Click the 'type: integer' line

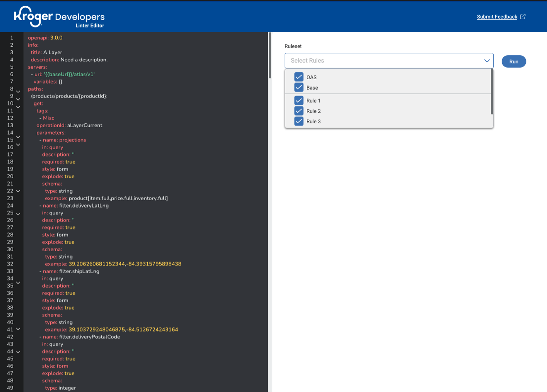pos(60,388)
